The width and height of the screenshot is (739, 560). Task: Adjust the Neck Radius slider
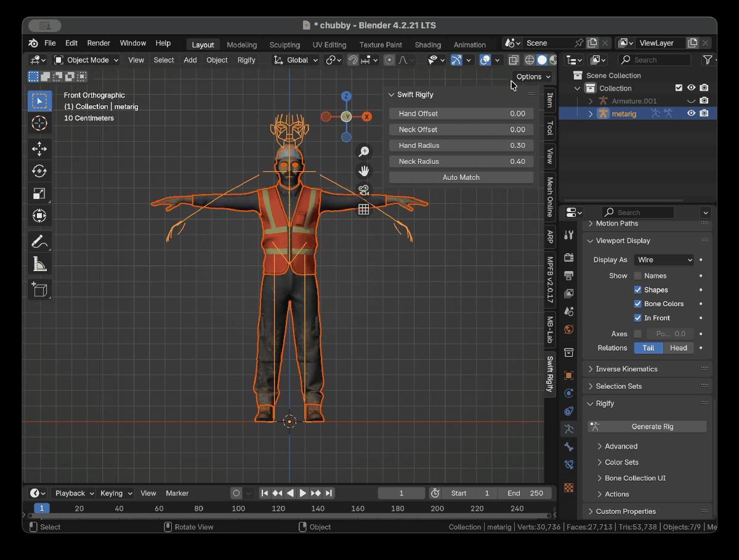[x=461, y=161]
